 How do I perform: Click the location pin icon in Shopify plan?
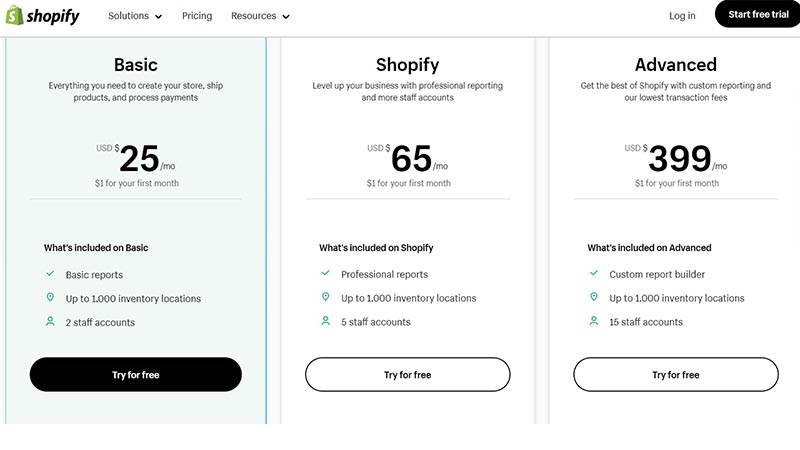pos(326,296)
